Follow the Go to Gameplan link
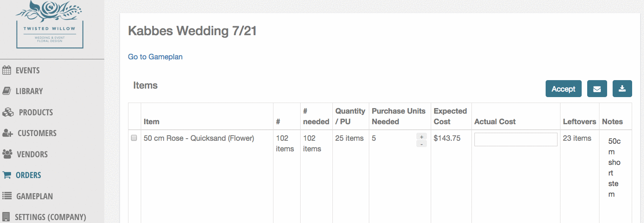Viewport: 644px width, 223px height. pos(155,56)
